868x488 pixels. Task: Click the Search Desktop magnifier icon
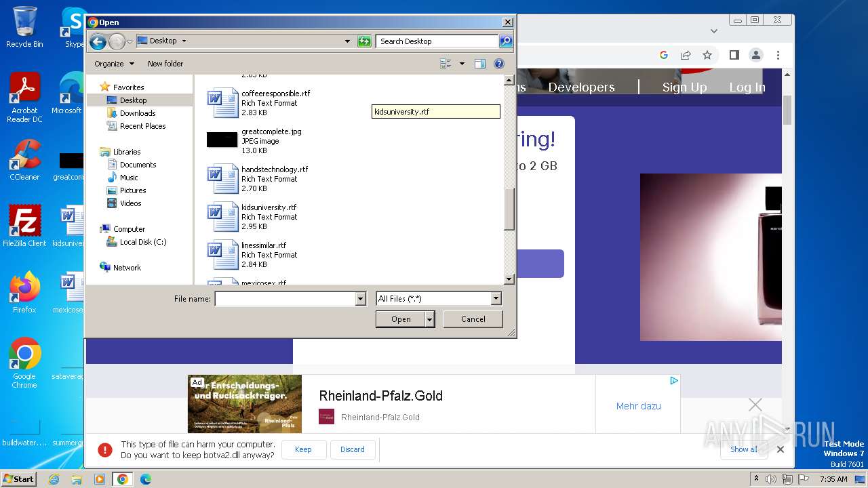pos(506,41)
